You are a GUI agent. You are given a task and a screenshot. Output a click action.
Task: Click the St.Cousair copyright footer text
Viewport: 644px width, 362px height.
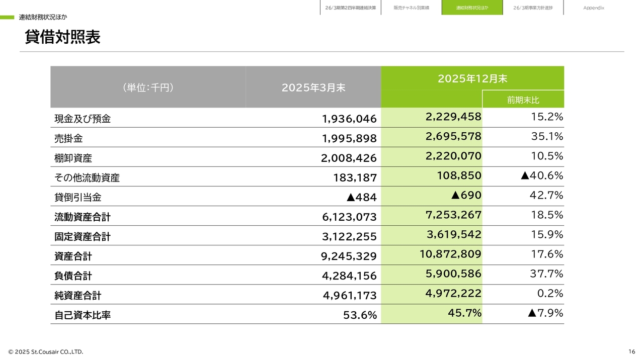[46, 351]
